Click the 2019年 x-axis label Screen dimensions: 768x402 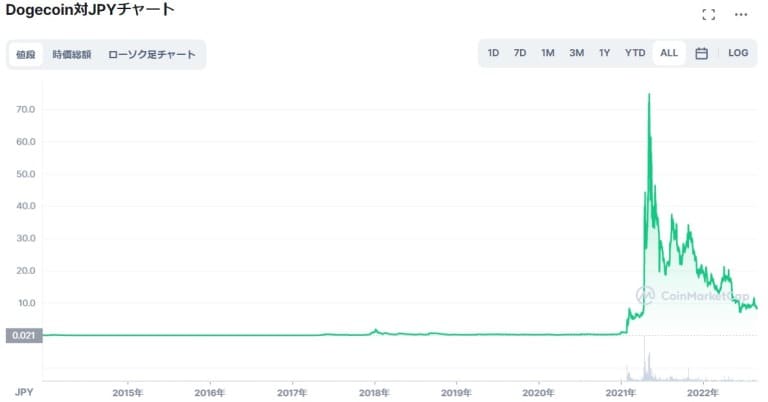pyautogui.click(x=456, y=393)
